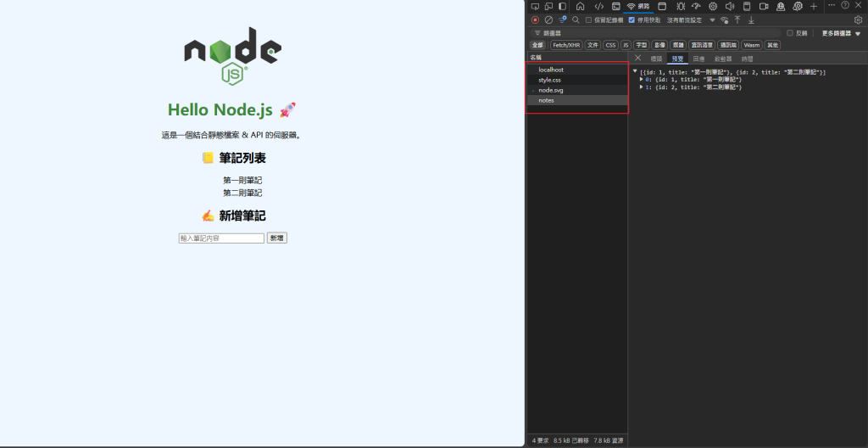Image resolution: width=868 pixels, height=448 pixels.
Task: Open the globe with person icon tab
Action: (x=781, y=6)
